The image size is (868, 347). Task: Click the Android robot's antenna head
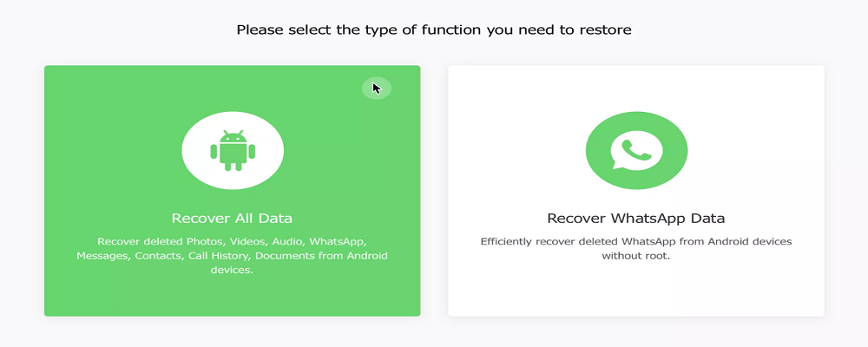pos(233,136)
